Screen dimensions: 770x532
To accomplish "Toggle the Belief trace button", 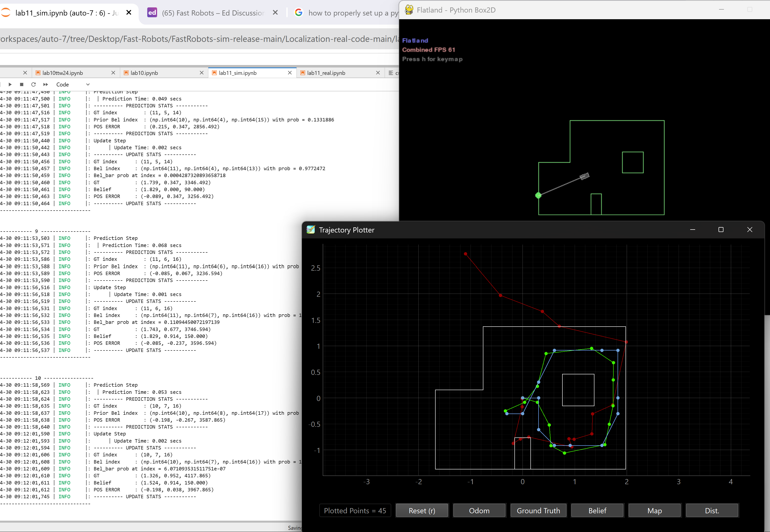I will click(x=597, y=510).
